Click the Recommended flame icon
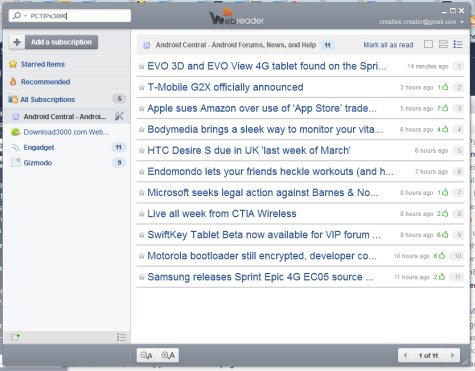This screenshot has height=371, width=475. (x=13, y=81)
